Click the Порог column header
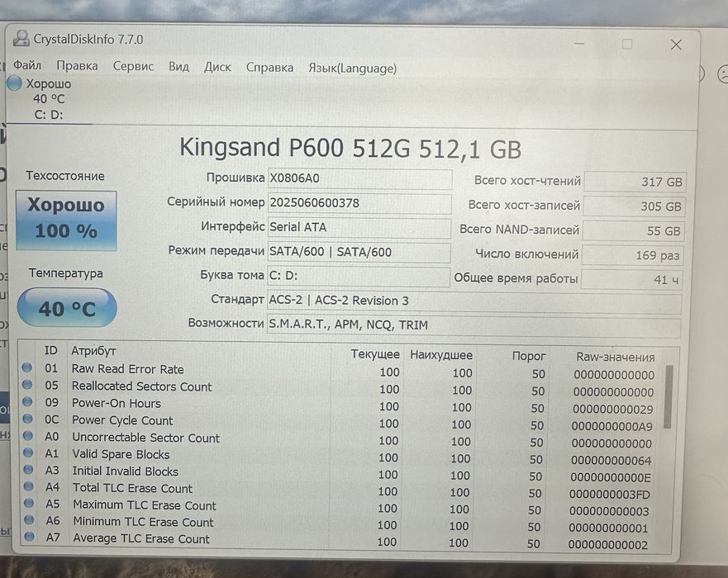The image size is (728, 578). point(528,356)
